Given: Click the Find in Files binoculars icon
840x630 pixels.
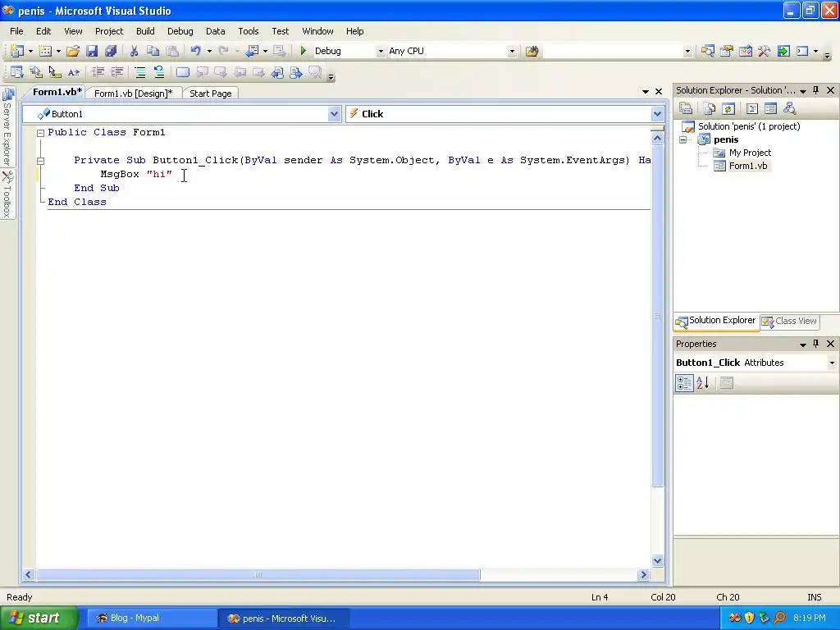Looking at the screenshot, I should [532, 51].
